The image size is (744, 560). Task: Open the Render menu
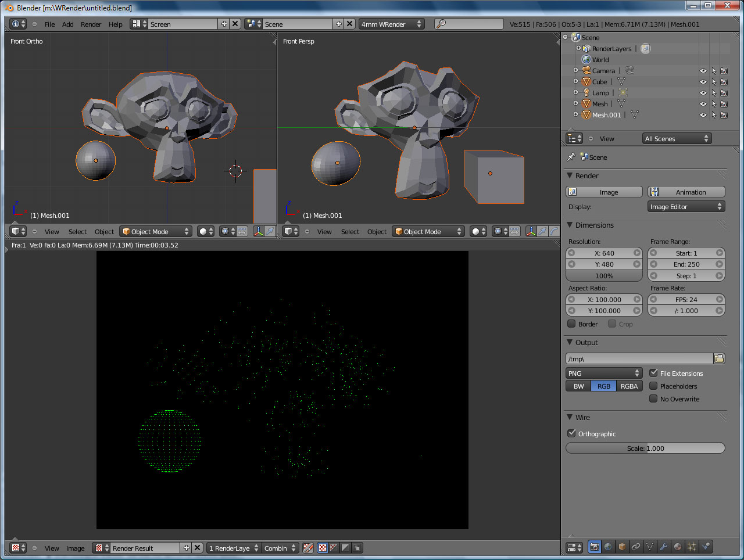pos(91,24)
